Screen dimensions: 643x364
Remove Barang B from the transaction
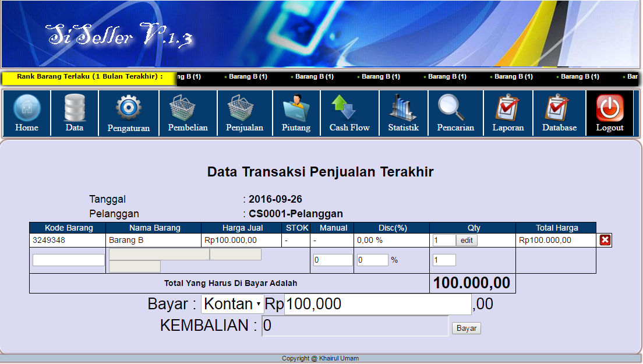pos(604,239)
